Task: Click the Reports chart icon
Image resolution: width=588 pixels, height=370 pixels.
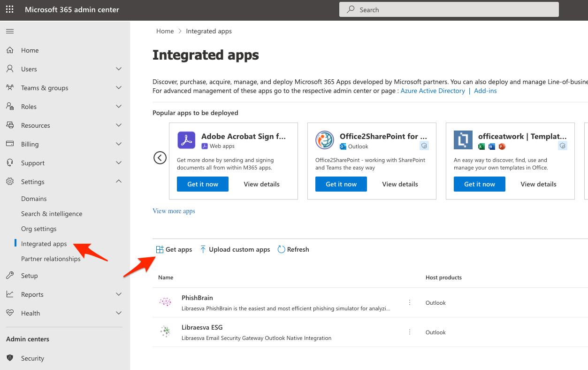Action: [x=10, y=294]
